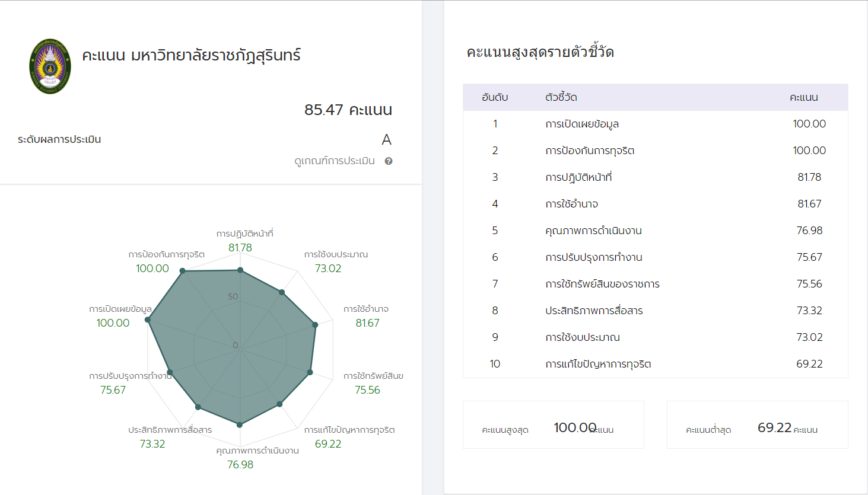
Task: Click the คะแนน column header in table
Action: click(x=804, y=97)
